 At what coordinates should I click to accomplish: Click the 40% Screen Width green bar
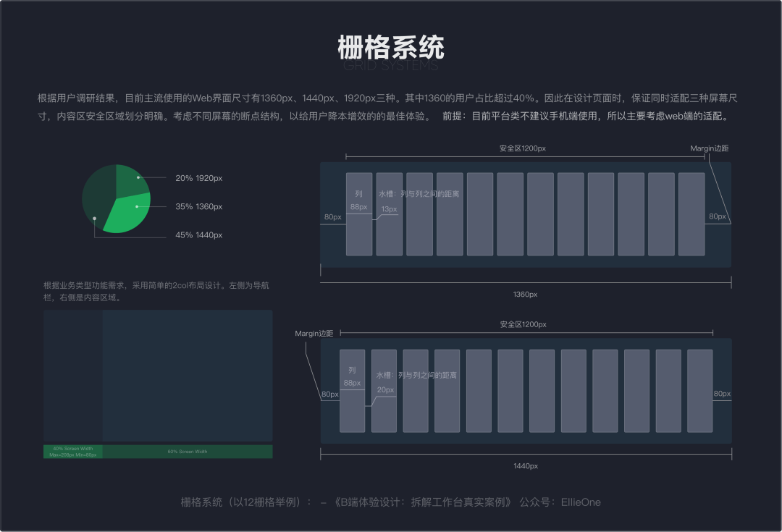point(73,452)
